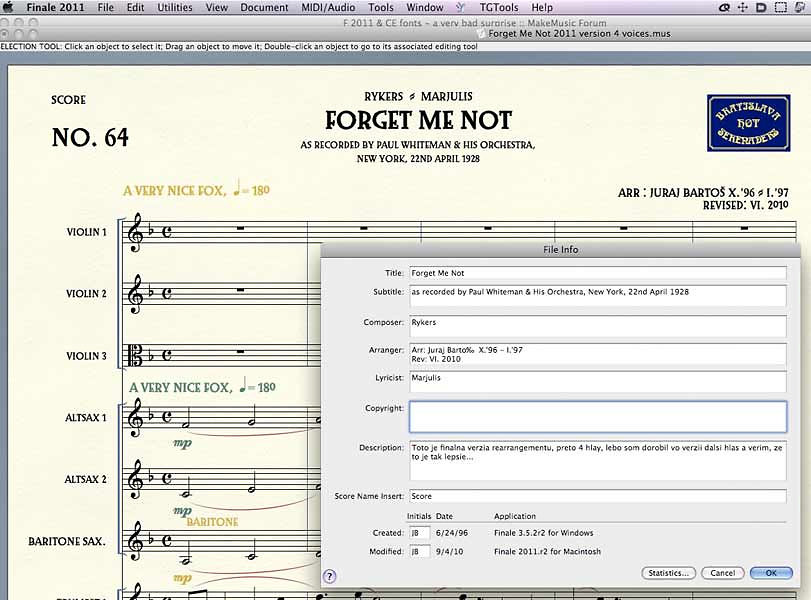Select the REVISED: VI. 2010 text

pyautogui.click(x=745, y=205)
